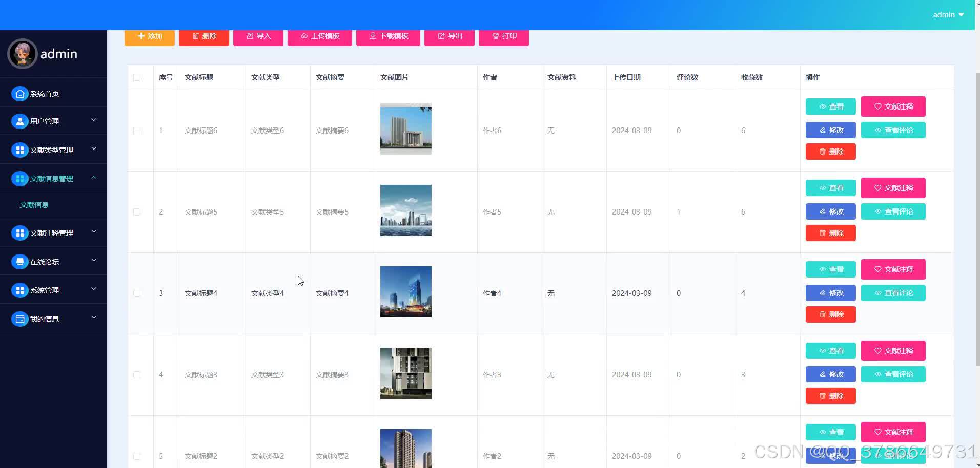Screen dimensions: 980x468
Task: Check the checkbox for row 文献标题5
Action: pyautogui.click(x=137, y=212)
